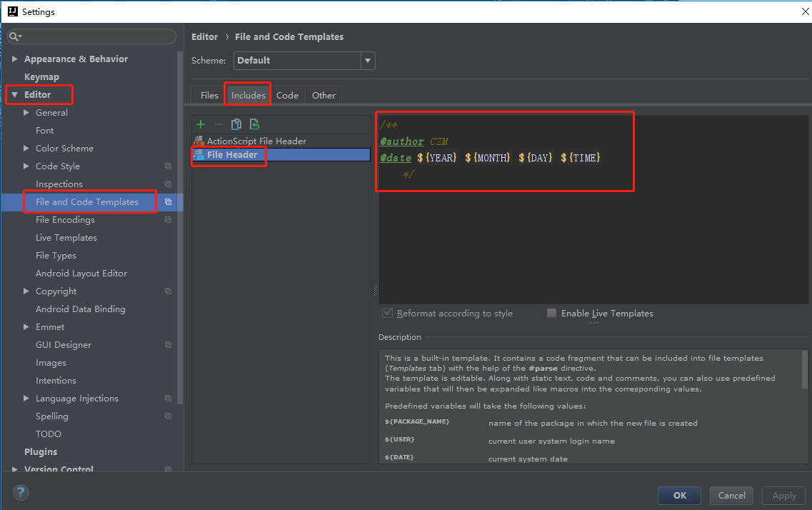The height and width of the screenshot is (510, 812).
Task: Select Inspections in the tree
Action: point(59,184)
